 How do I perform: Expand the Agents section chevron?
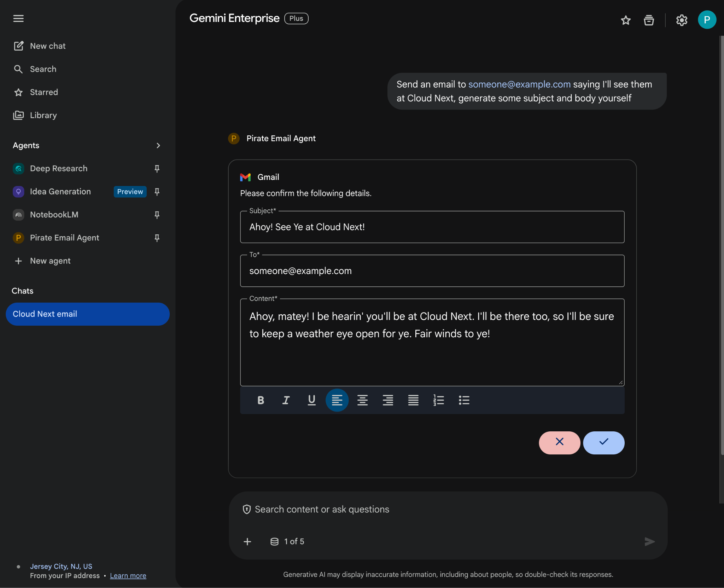click(158, 146)
